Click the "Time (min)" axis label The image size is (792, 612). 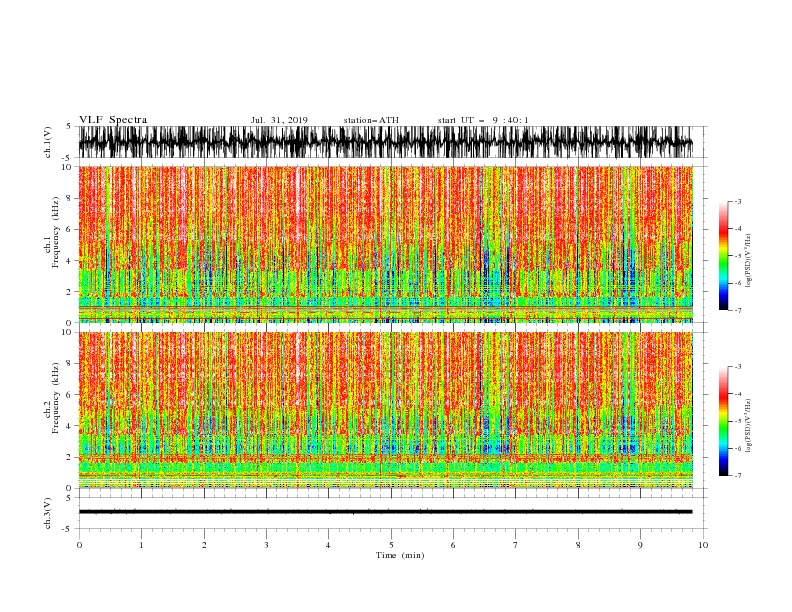[x=400, y=555]
